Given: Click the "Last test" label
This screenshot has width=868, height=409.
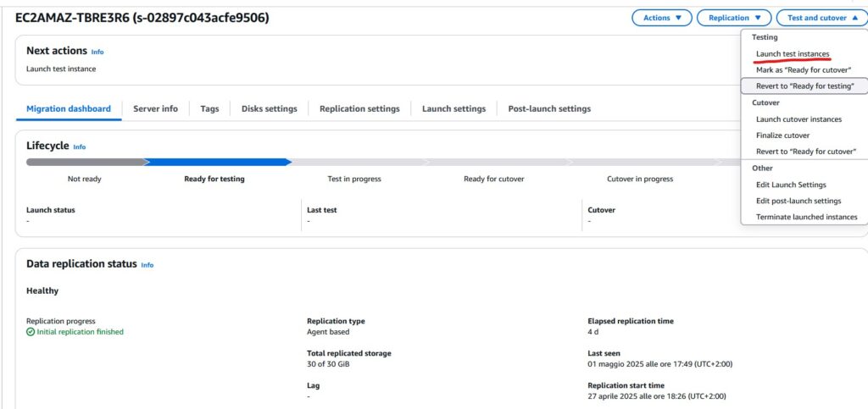Looking at the screenshot, I should click(x=321, y=210).
